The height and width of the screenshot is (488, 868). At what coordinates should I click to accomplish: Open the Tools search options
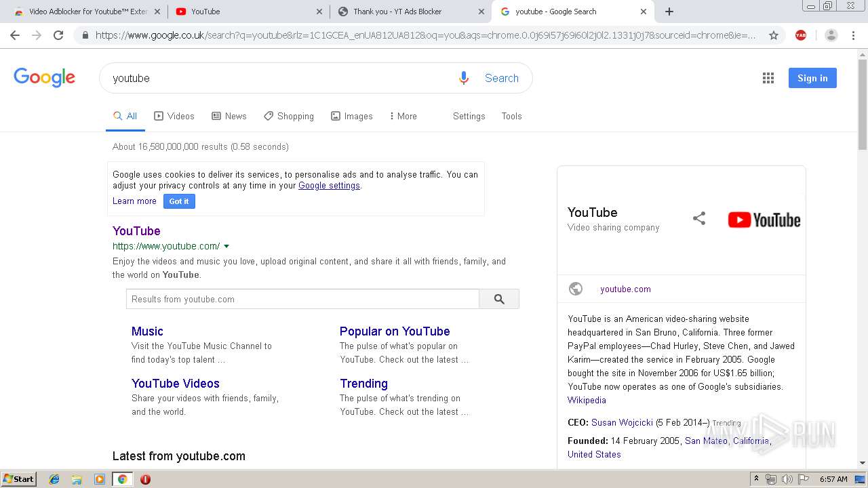click(511, 116)
